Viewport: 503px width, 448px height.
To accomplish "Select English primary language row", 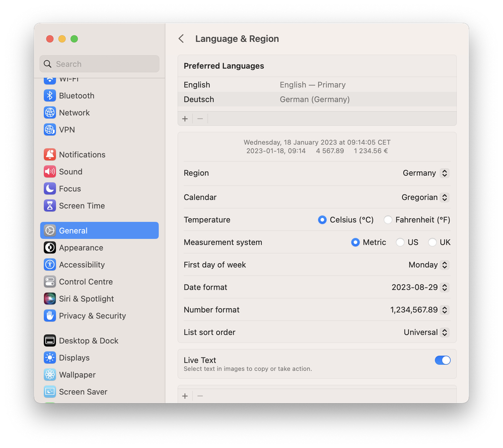I will [x=317, y=85].
